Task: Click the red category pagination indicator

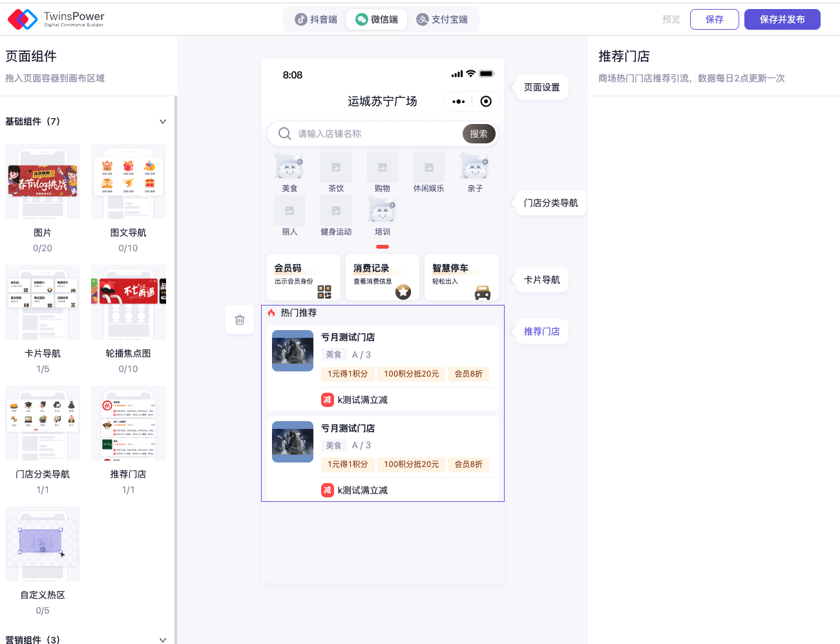Action: [383, 247]
